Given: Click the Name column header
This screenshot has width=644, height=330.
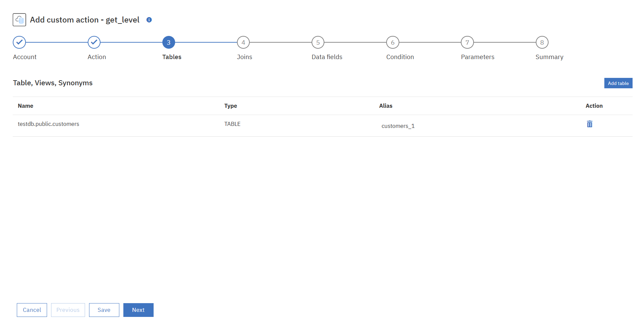Looking at the screenshot, I should coord(26,106).
